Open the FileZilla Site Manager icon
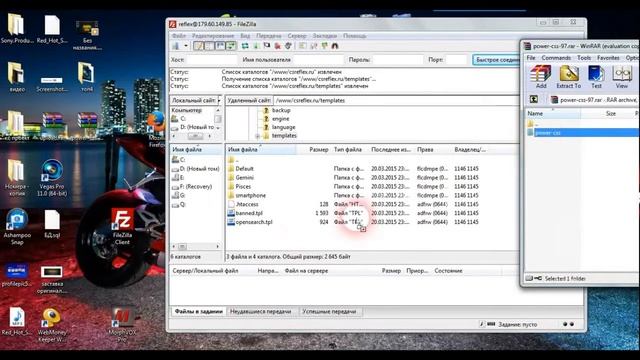640x360 pixels. click(176, 46)
